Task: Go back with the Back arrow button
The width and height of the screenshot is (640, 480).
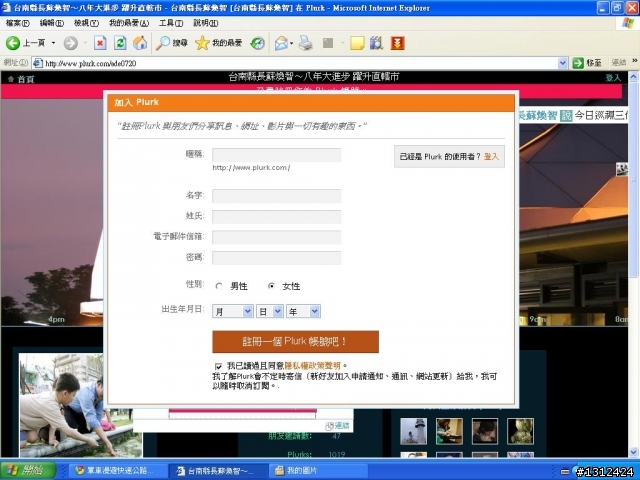Action: (x=25, y=43)
